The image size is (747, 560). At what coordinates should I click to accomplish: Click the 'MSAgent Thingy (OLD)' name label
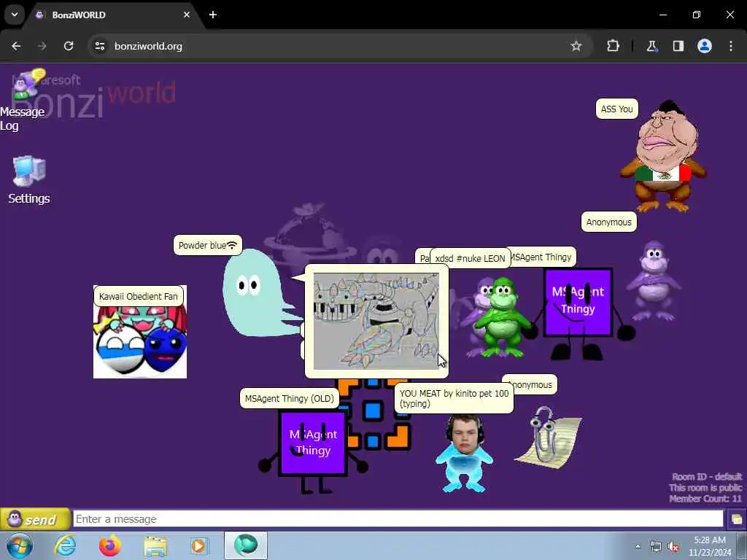(x=289, y=399)
